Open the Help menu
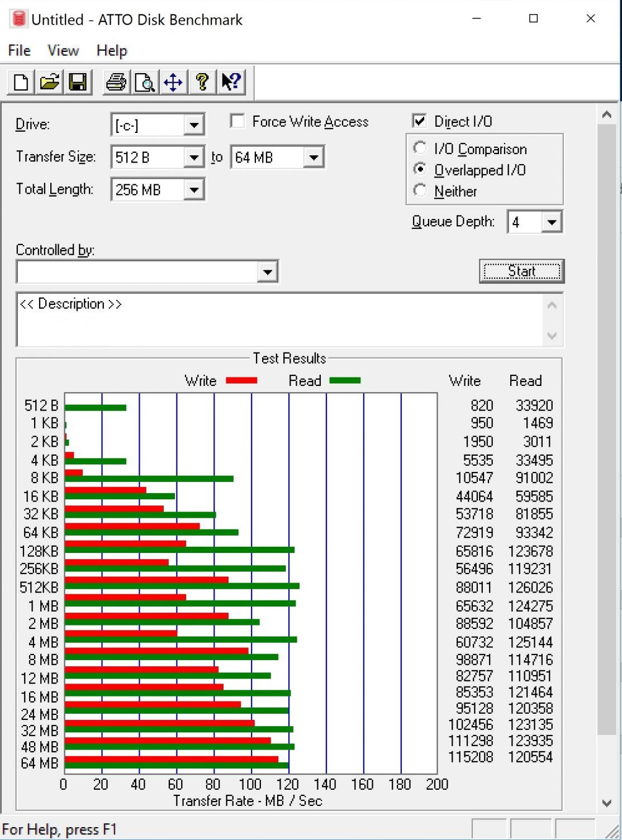This screenshot has width=622, height=840. pos(112,50)
